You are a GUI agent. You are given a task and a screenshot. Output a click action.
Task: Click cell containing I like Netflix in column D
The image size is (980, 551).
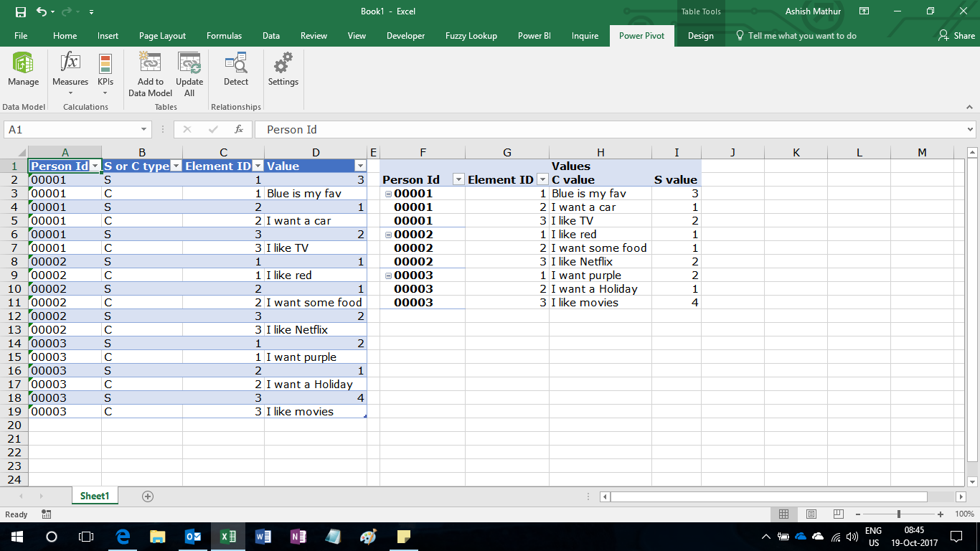[316, 330]
